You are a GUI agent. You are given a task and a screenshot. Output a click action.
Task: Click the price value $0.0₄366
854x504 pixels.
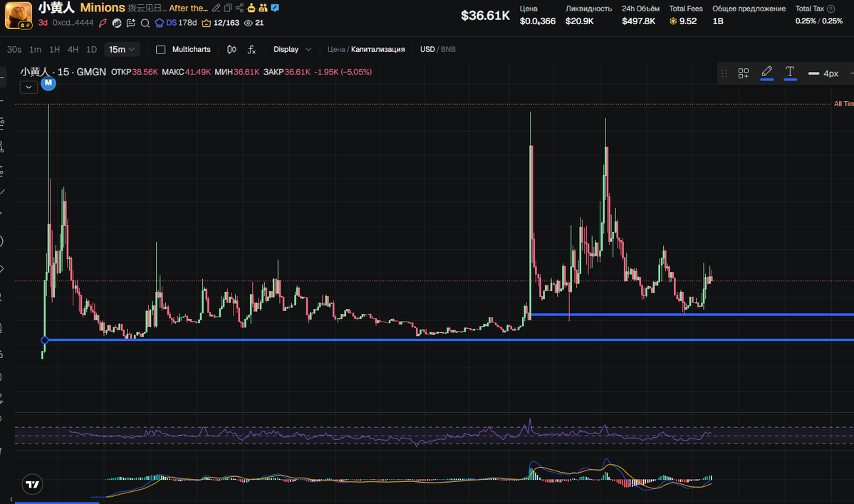click(538, 21)
